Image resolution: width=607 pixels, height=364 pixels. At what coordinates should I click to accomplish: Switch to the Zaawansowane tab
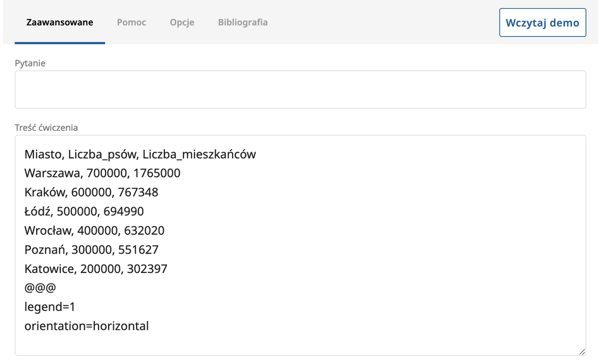pos(59,22)
